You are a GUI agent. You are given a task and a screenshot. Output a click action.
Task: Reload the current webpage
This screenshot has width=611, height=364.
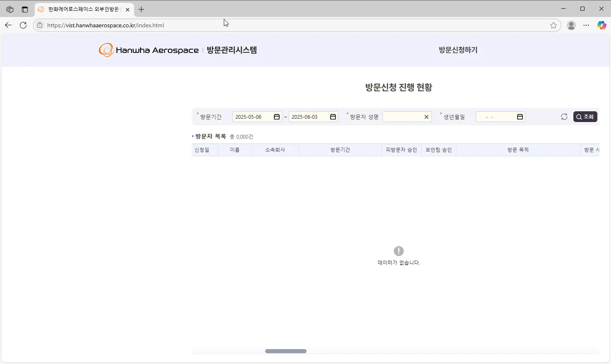coord(23,25)
